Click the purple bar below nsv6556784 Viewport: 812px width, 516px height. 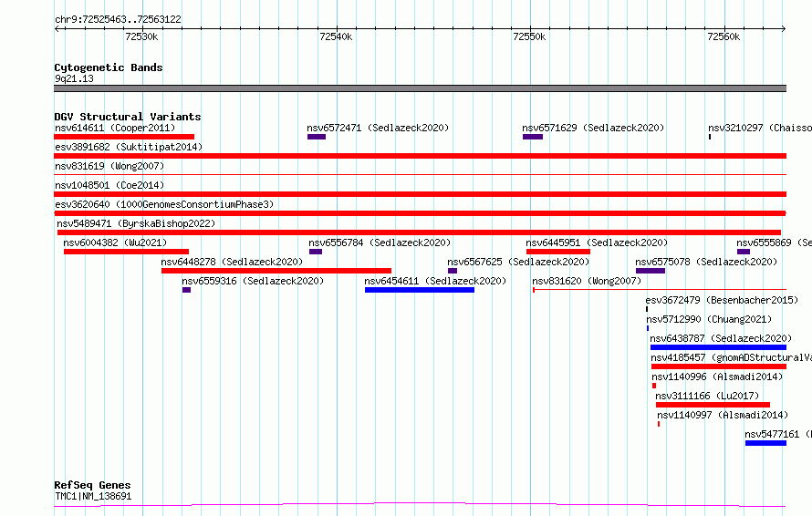pyautogui.click(x=316, y=252)
